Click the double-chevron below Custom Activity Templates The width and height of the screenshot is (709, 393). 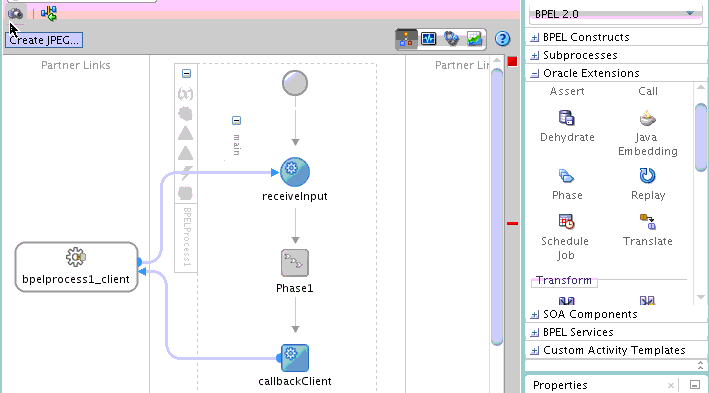[x=700, y=365]
